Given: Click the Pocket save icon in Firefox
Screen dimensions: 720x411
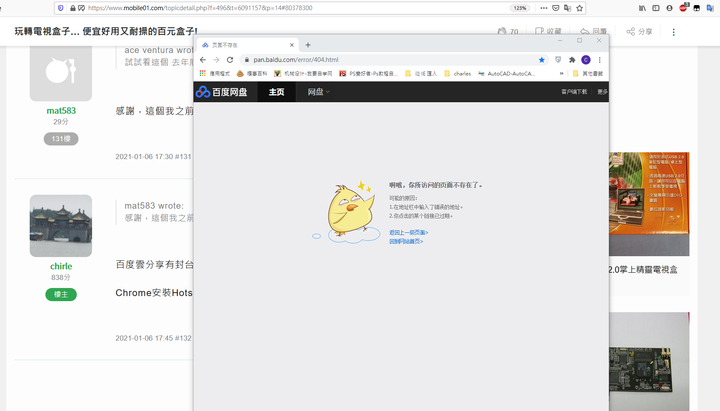Looking at the screenshot, I should coord(556,8).
